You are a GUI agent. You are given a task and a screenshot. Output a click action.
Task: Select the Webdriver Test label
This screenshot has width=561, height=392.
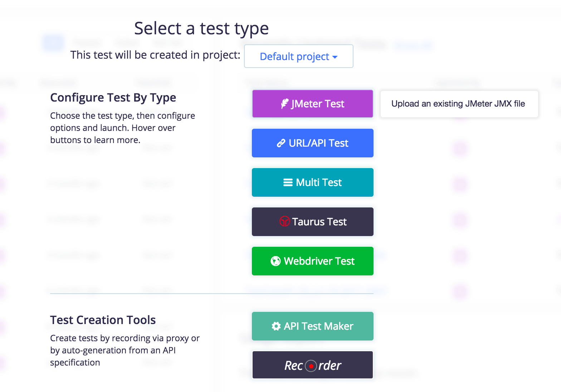[x=319, y=261]
